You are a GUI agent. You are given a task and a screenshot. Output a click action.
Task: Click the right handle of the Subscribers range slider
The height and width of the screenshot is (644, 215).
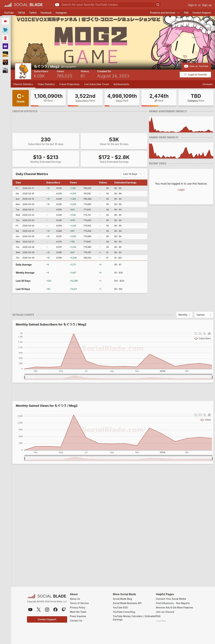[x=212, y=377]
